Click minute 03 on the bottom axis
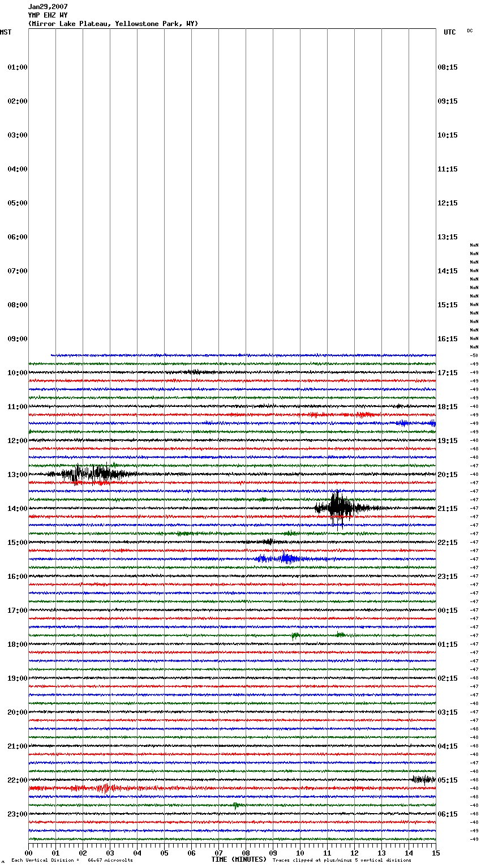Screen dimensions: 481x868 point(110,853)
